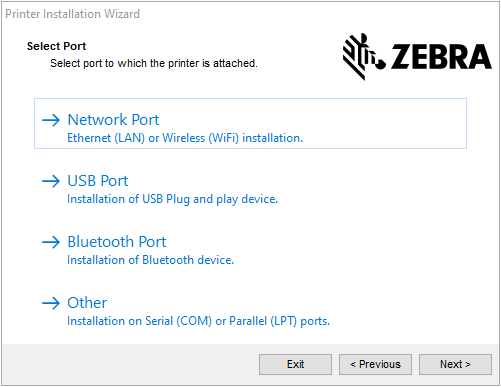Click Installation of USB Plug and play device
Viewport: 501px width, 387px height.
[172, 199]
